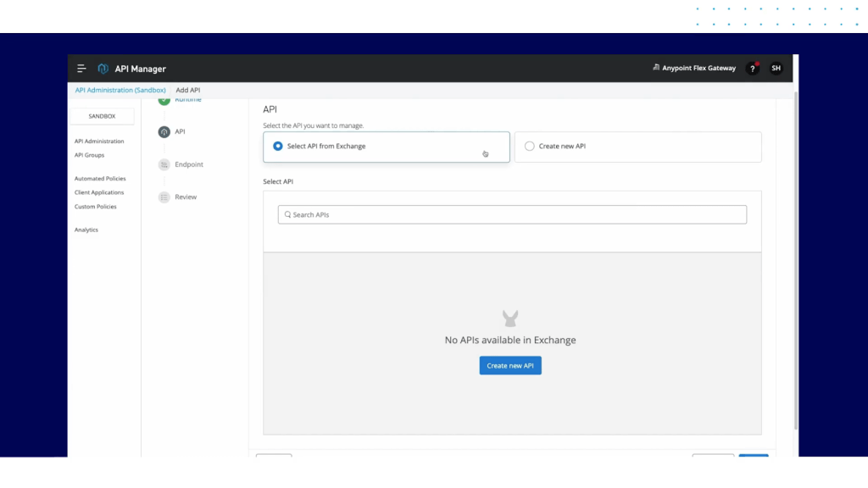The image size is (868, 488).
Task: Select the 'Select API from Exchange' radio button
Action: pos(278,147)
